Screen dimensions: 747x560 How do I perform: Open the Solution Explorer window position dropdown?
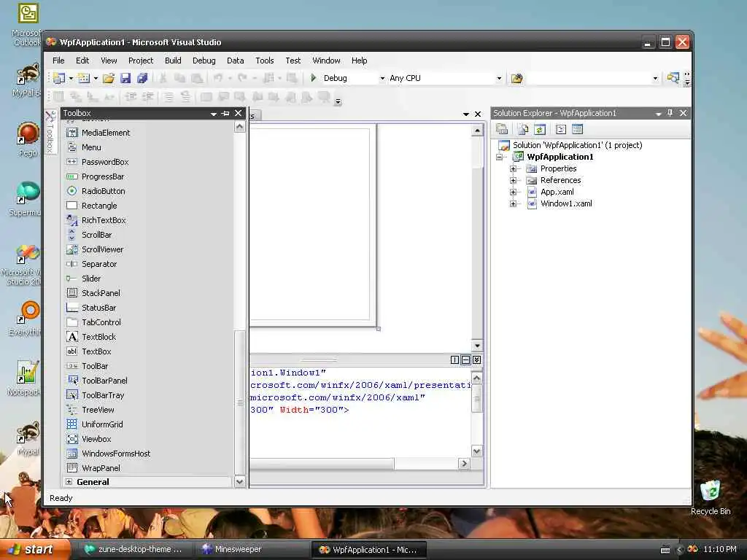659,113
